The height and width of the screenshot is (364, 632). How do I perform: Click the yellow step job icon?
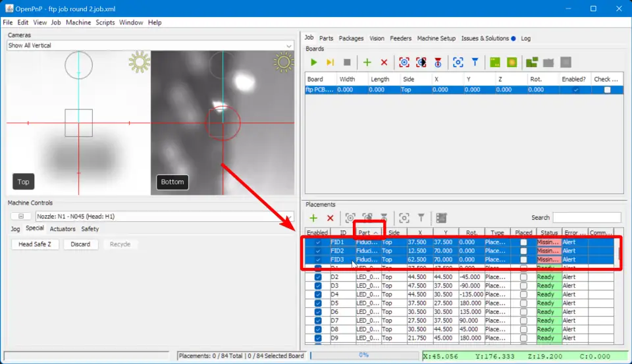[x=330, y=62]
